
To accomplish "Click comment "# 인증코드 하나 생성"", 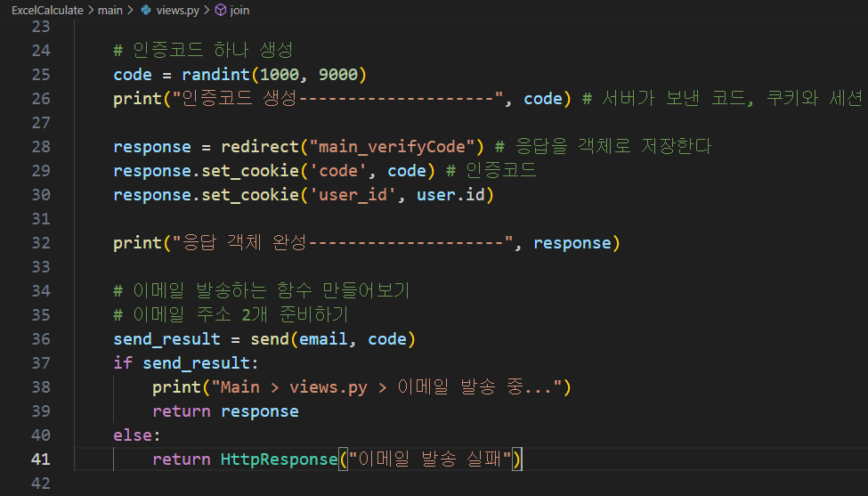I will (x=203, y=51).
